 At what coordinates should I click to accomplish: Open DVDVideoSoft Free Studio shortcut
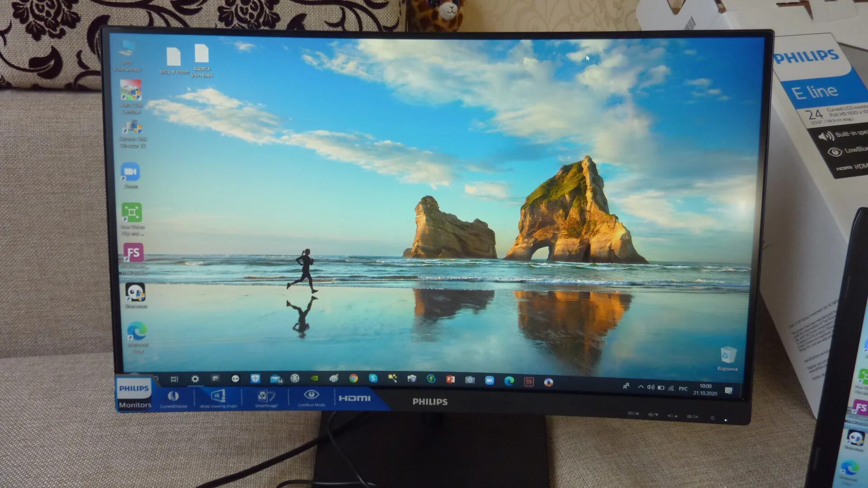pyautogui.click(x=133, y=253)
